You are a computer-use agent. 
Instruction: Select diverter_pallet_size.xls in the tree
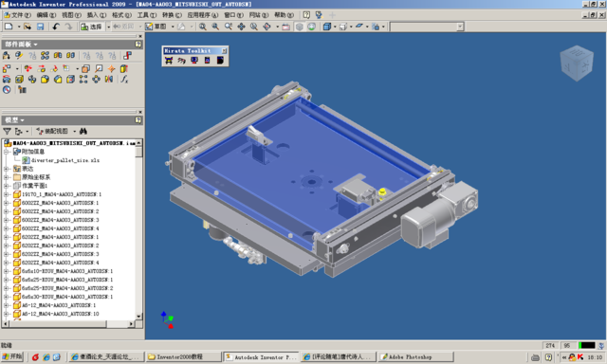(x=65, y=160)
